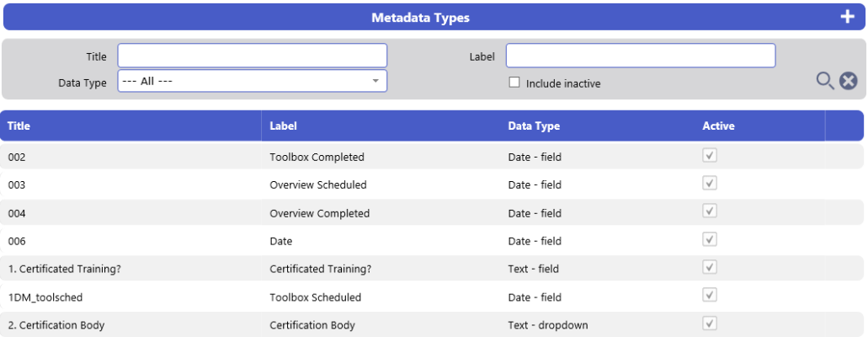Toggle Active checkbox for Certificated Training row
Screen dimensions: 868x337
(710, 267)
